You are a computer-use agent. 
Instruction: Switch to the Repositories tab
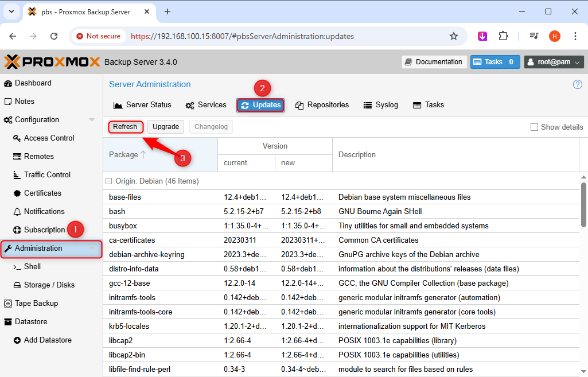click(x=322, y=105)
